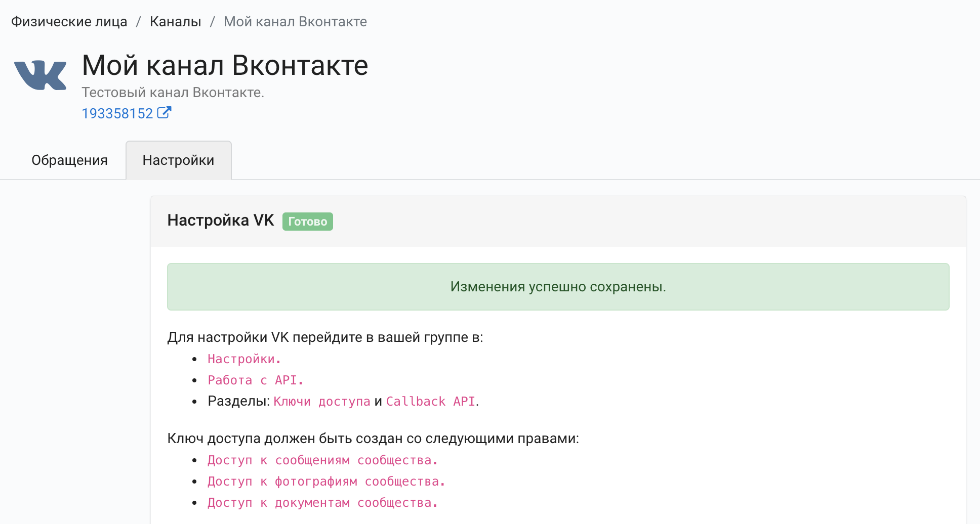980x524 pixels.
Task: Open the 193358152 group link
Action: coord(117,113)
